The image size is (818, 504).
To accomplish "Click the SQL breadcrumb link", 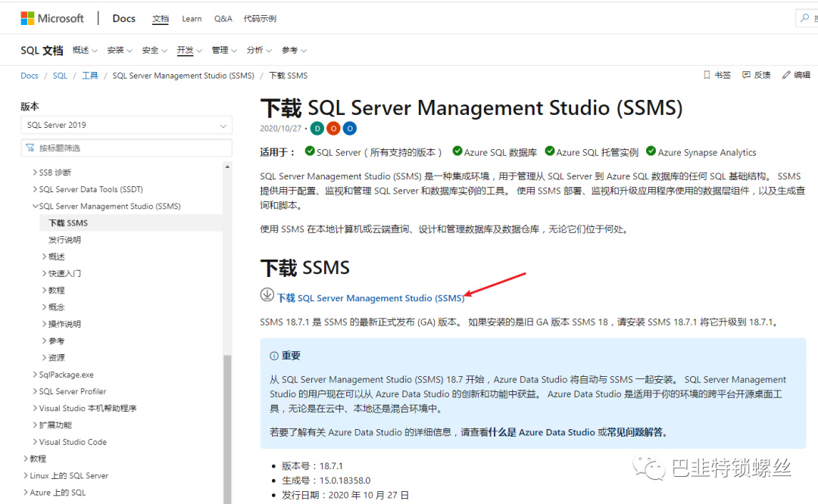I will click(60, 76).
